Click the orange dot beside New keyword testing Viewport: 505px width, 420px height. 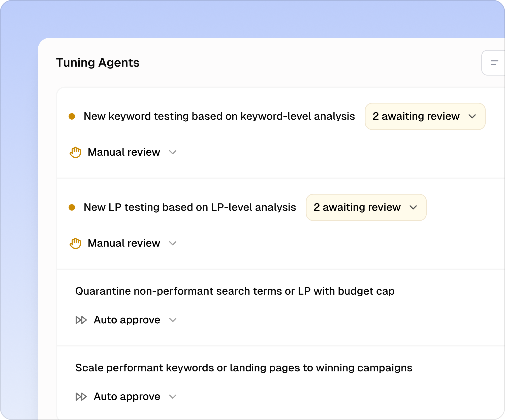click(72, 116)
